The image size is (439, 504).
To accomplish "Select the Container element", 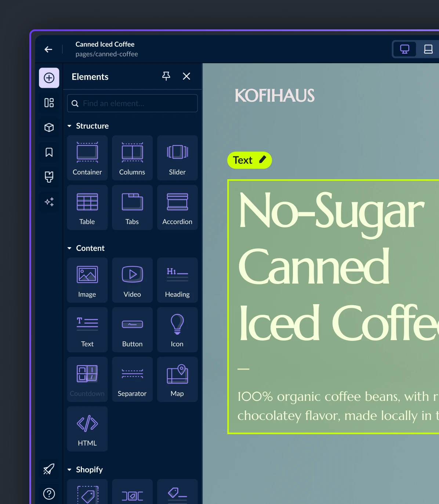I will point(87,158).
